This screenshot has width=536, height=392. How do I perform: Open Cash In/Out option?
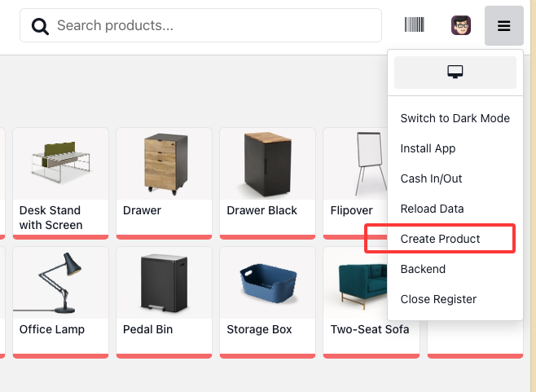pyautogui.click(x=431, y=178)
